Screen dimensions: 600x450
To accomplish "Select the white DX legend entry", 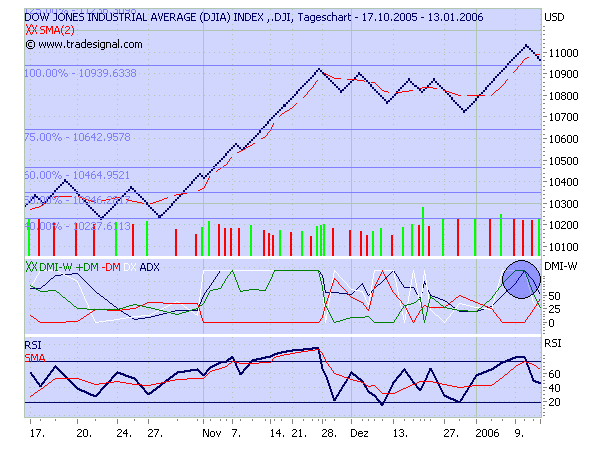I will point(130,267).
